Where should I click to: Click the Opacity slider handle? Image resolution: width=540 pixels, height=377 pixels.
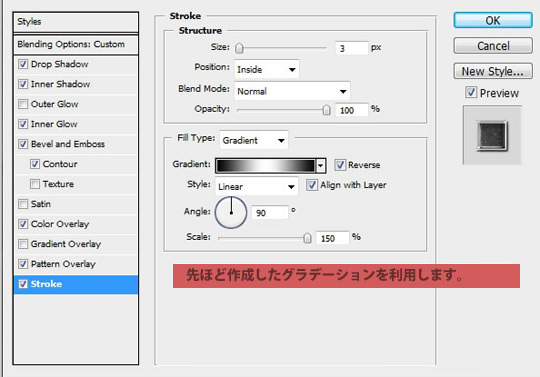coord(326,110)
